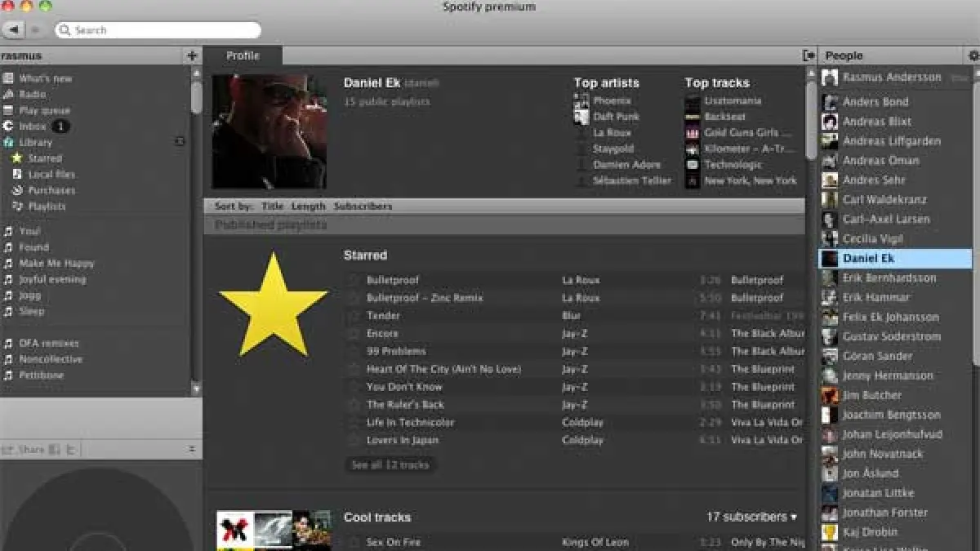980x551 pixels.
Task: Open the Inbox icon in sidebar
Action: [x=8, y=127]
